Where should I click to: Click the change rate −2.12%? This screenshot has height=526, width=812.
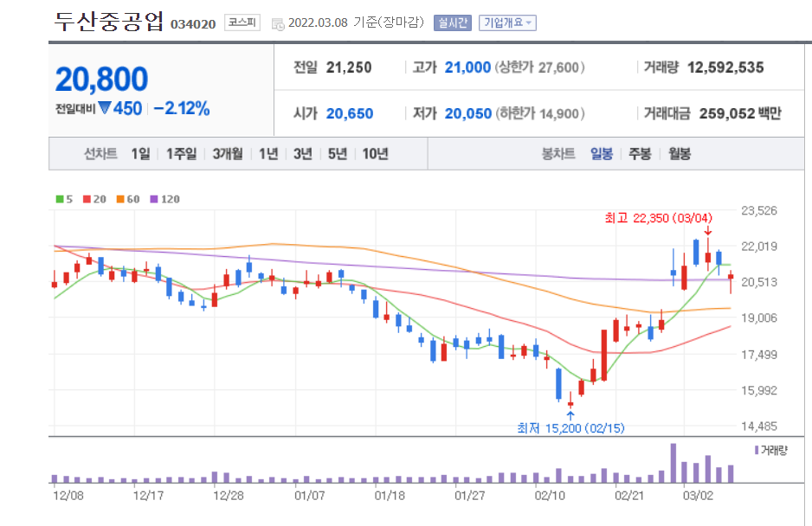[182, 108]
